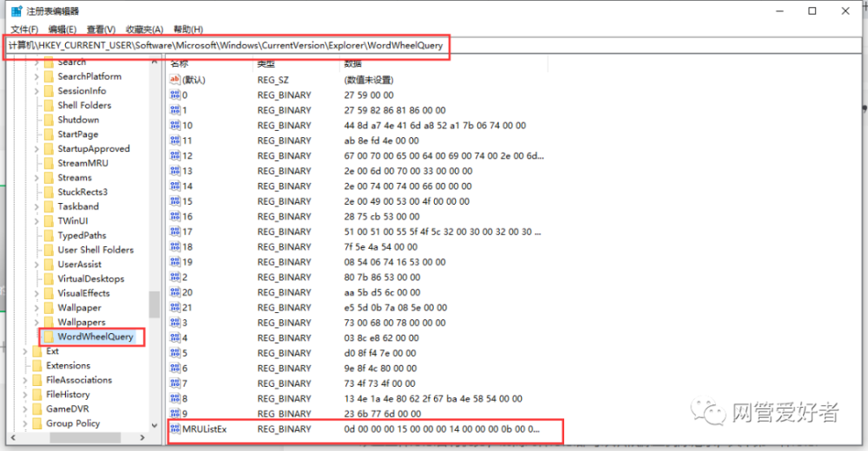Click data '27 59 82 86 81 86 00 00'

pos(395,110)
